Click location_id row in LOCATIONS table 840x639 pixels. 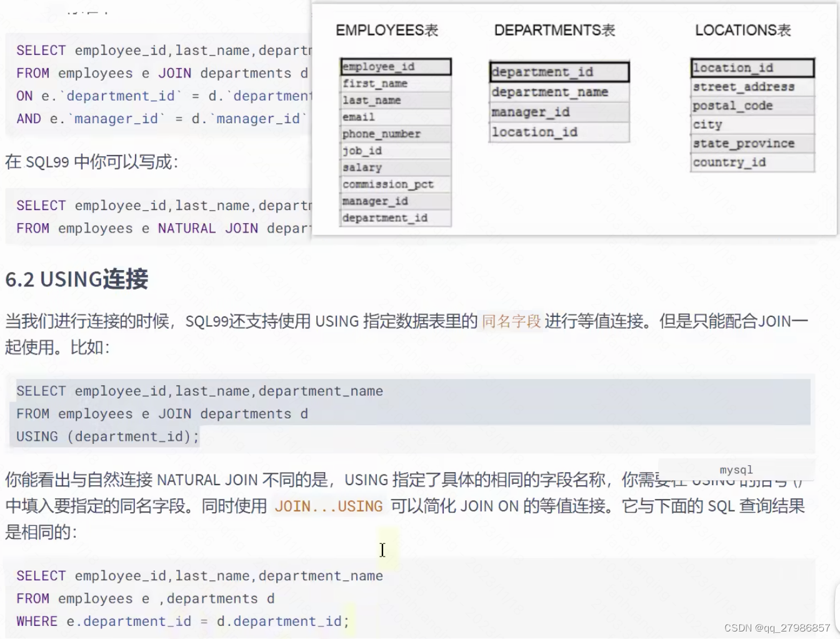[752, 68]
